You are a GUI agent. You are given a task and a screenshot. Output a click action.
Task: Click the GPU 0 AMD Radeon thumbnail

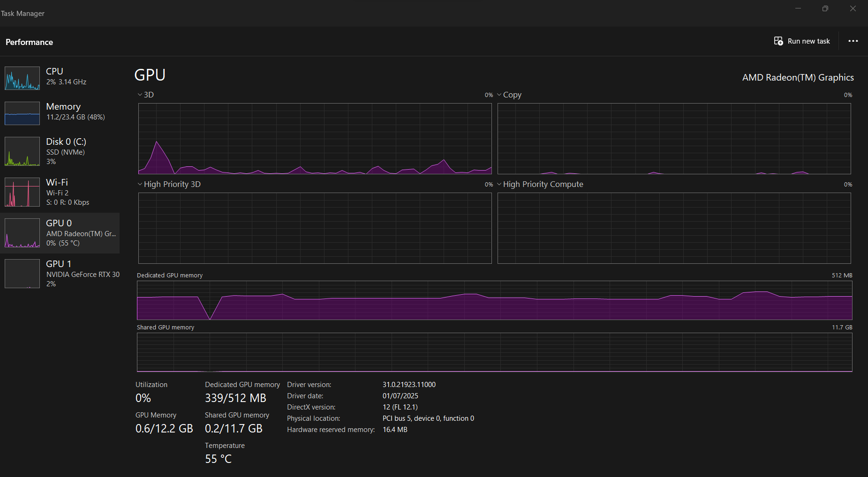pyautogui.click(x=22, y=233)
